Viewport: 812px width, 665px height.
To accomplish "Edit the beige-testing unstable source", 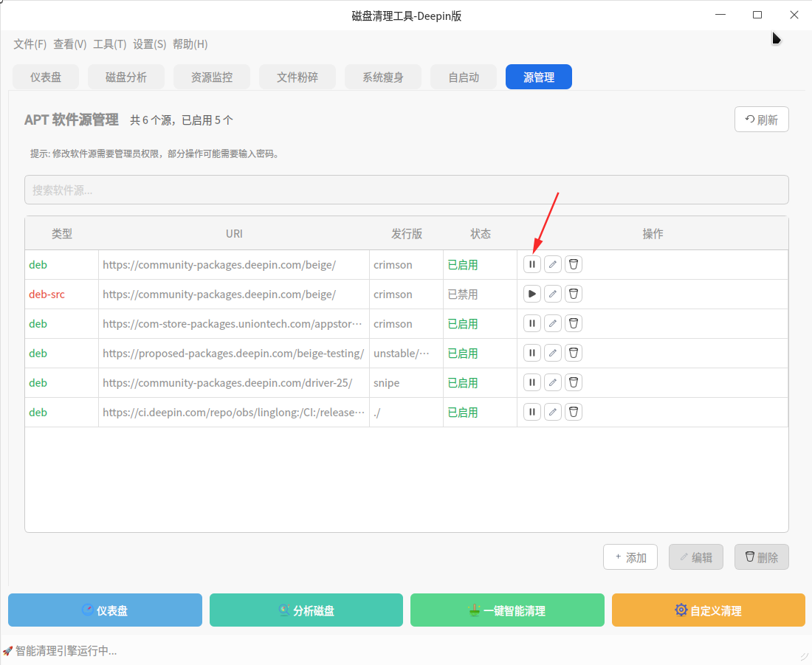I will pos(552,353).
